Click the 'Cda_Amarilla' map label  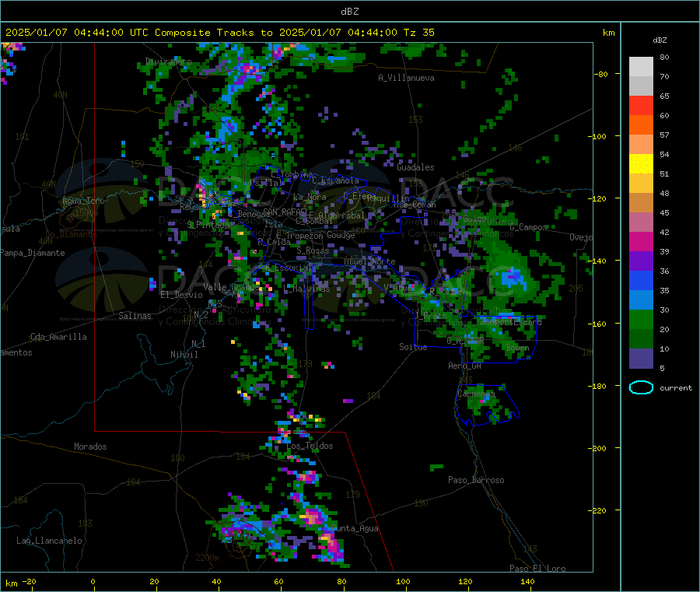click(58, 337)
